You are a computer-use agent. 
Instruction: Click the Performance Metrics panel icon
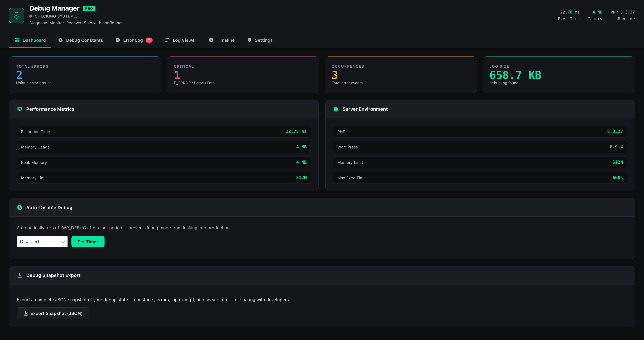20,109
